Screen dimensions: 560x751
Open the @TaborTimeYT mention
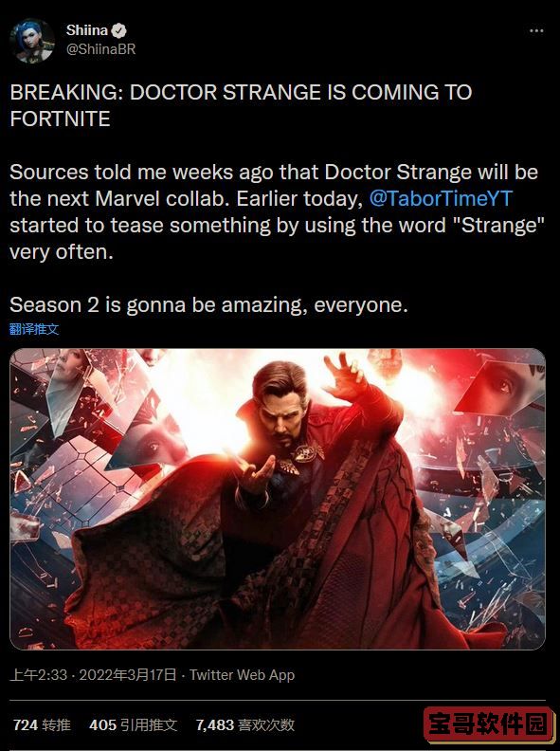pos(441,198)
